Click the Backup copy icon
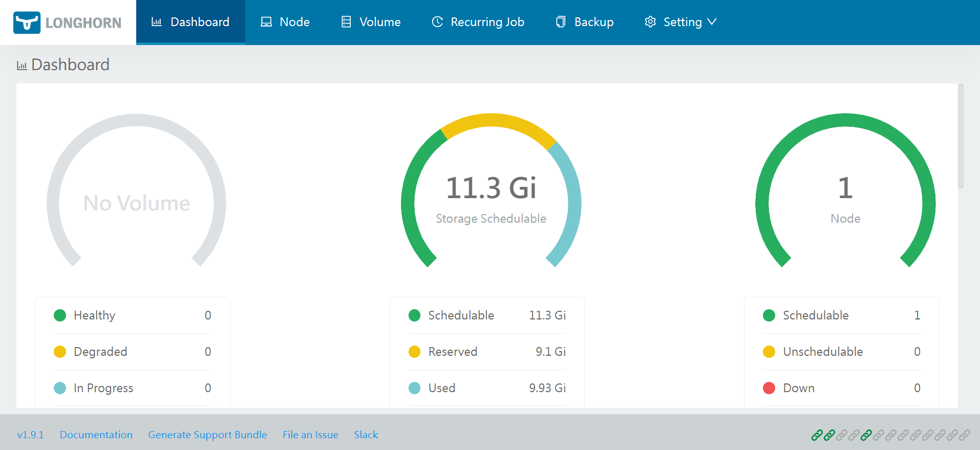 coord(561,22)
